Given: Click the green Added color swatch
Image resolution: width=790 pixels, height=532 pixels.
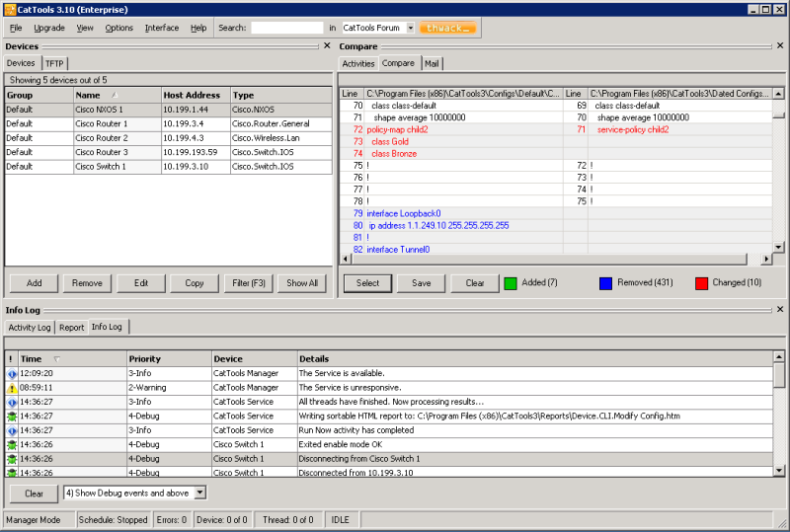Looking at the screenshot, I should (x=511, y=283).
